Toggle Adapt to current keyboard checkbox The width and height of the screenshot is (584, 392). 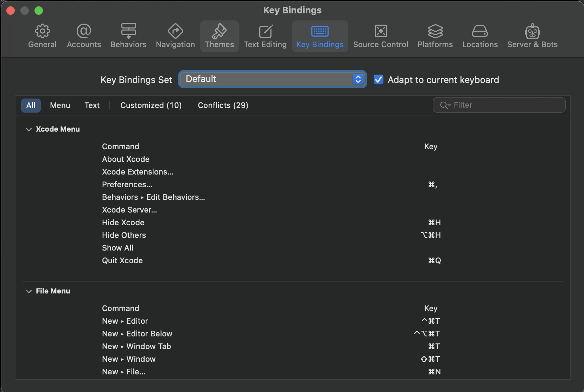(x=379, y=80)
